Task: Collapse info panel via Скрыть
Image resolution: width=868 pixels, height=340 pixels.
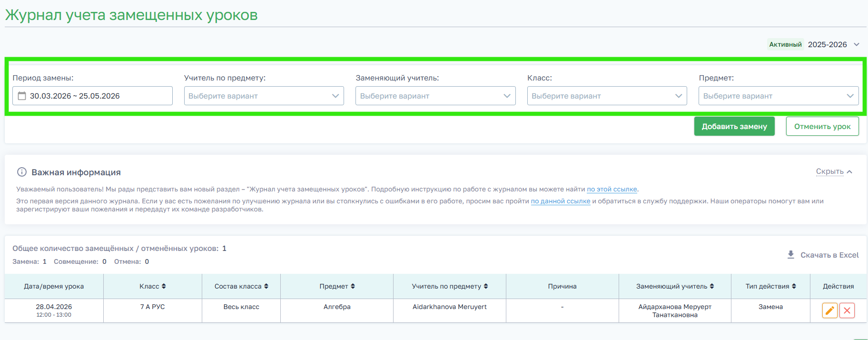Action: (x=834, y=171)
